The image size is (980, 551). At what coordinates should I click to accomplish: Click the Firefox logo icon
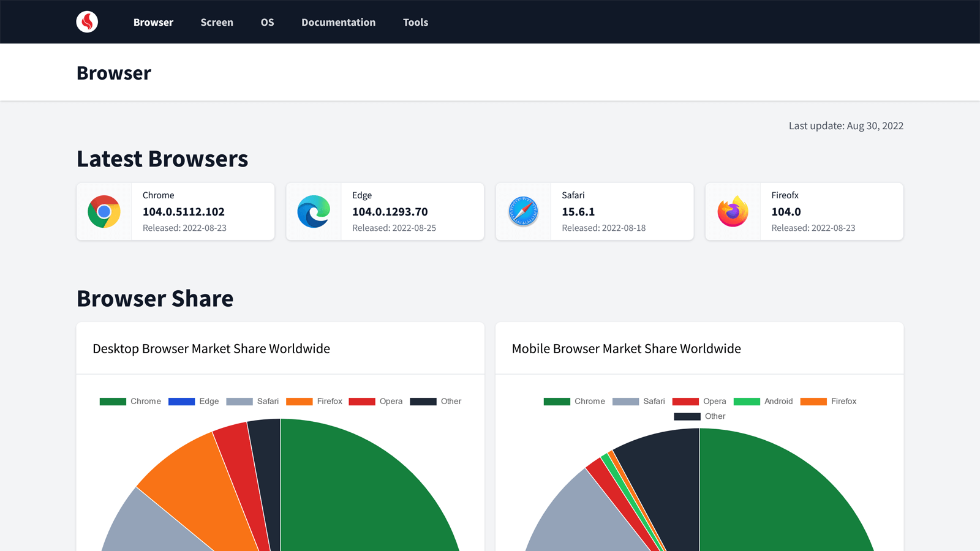[x=733, y=212]
